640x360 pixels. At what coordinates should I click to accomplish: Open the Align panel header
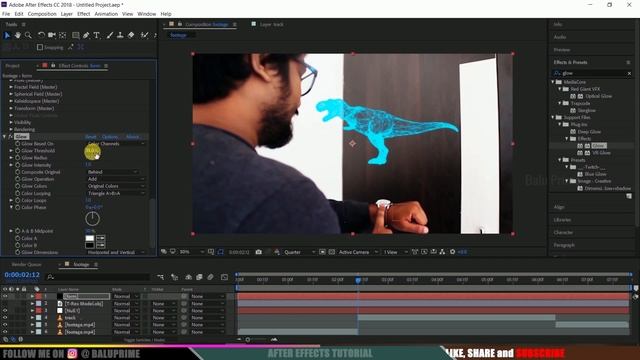(x=559, y=207)
